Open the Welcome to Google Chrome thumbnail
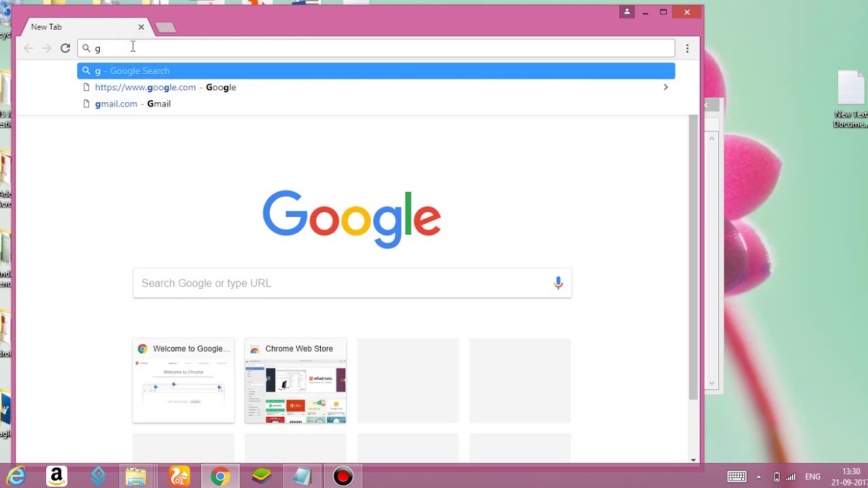This screenshot has height=488, width=868. 183,381
